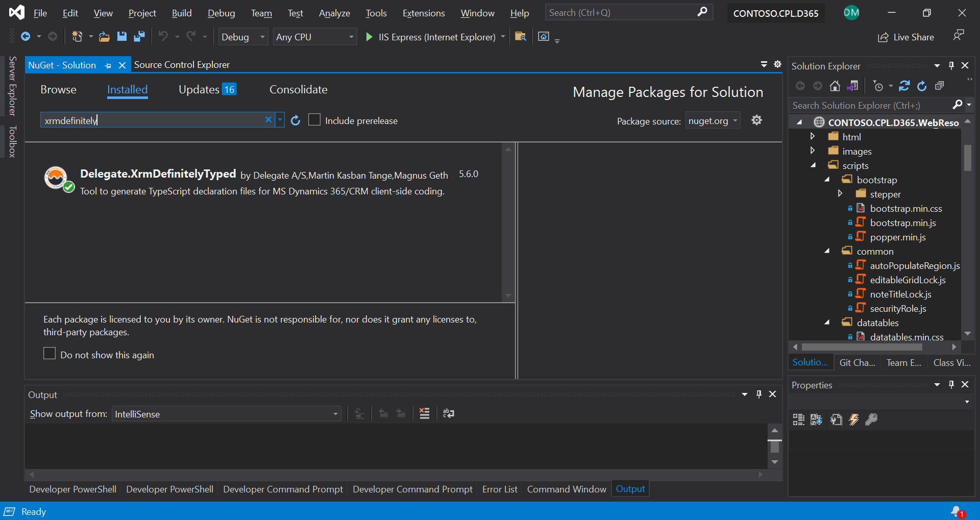The height and width of the screenshot is (520, 980).
Task: Check Do not show this again
Action: 50,354
